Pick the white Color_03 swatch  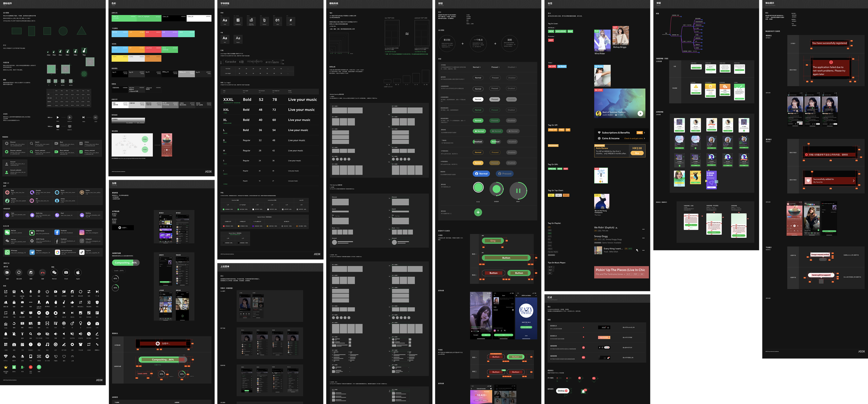point(199,18)
